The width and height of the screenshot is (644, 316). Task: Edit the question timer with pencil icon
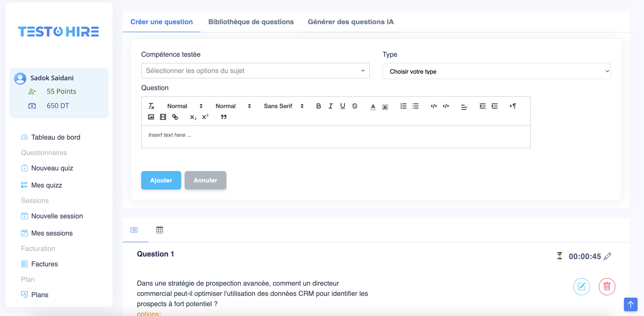click(x=607, y=256)
